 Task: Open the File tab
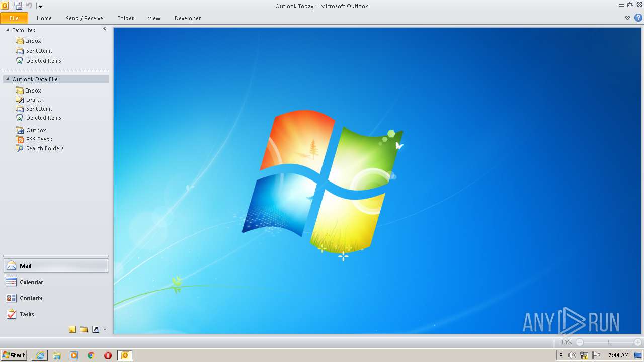coord(14,18)
